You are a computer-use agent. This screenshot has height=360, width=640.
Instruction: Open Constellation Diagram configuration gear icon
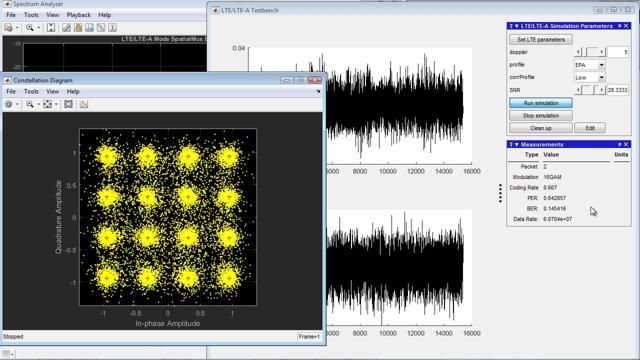pos(9,104)
